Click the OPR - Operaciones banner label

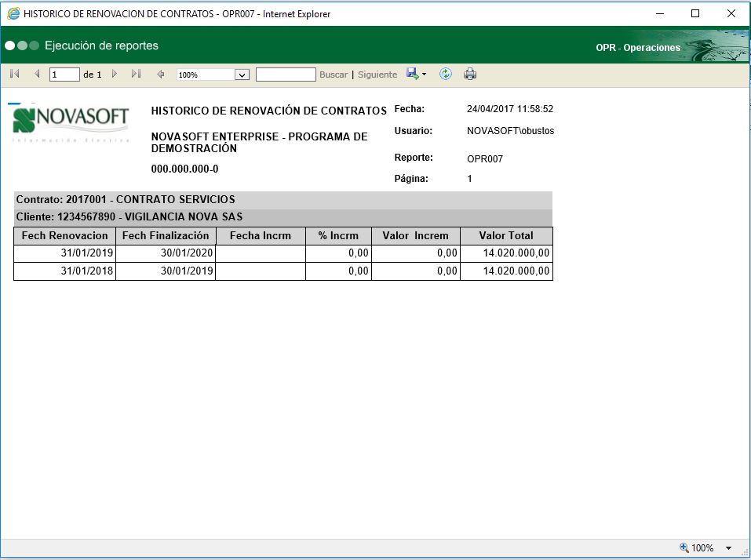click(636, 47)
